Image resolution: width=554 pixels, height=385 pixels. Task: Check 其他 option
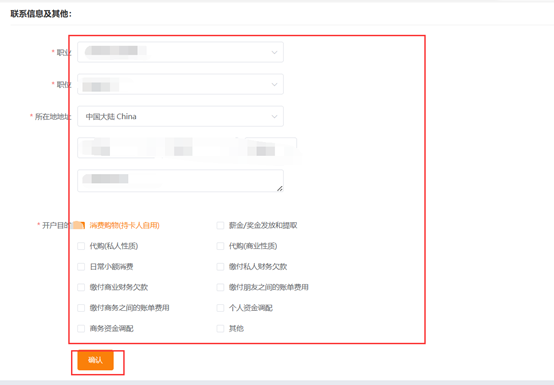[220, 328]
